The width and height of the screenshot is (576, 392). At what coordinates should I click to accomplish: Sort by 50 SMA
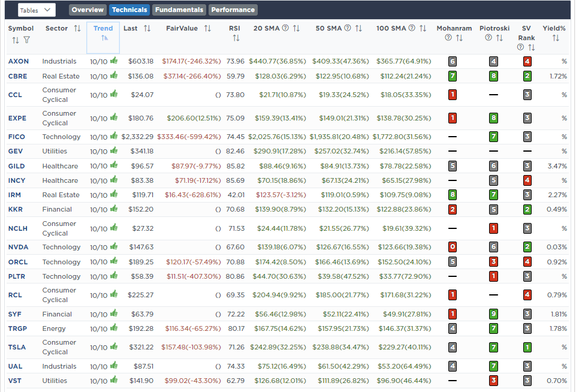coord(359,28)
